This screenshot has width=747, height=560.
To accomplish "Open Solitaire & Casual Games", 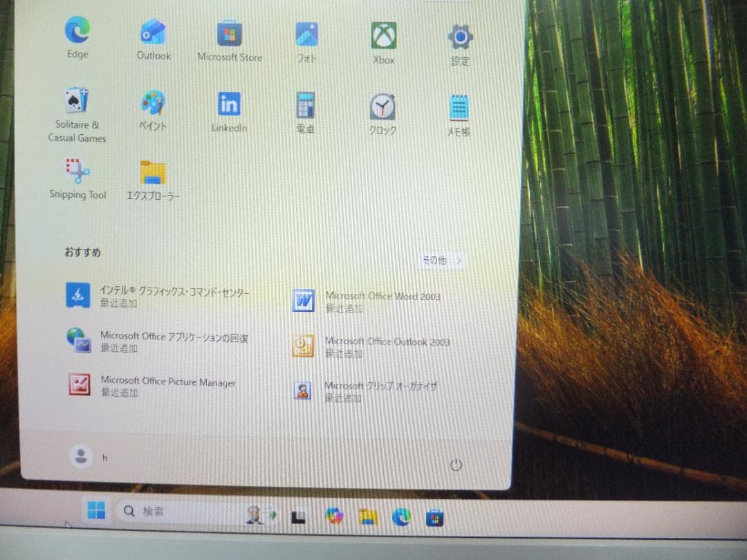I will click(77, 100).
